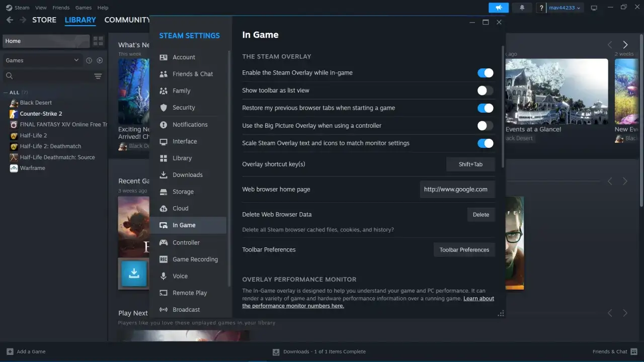This screenshot has height=362, width=644.
Task: Click Delete for web browser data
Action: (x=481, y=215)
